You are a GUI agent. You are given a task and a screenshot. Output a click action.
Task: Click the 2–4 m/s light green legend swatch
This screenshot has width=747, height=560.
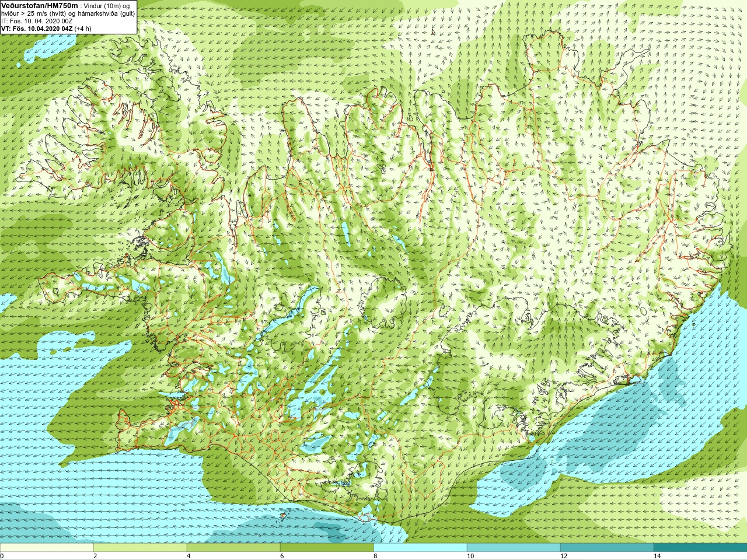[140, 548]
